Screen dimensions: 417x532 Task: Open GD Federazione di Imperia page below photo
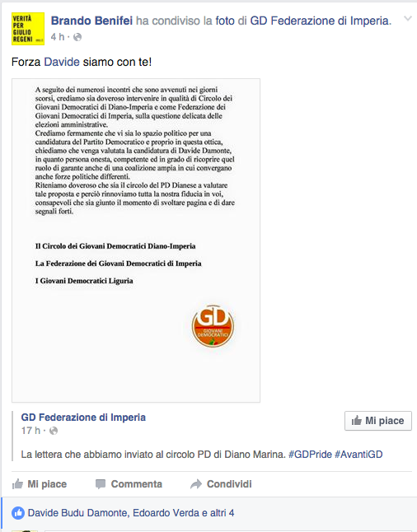[83, 418]
